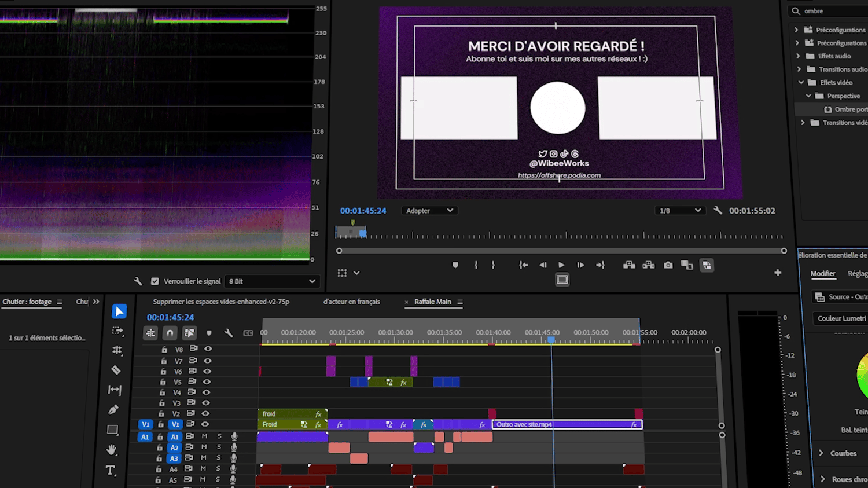The width and height of the screenshot is (868, 488).
Task: Toggle Verrouiller le signal checkbox
Action: 155,281
